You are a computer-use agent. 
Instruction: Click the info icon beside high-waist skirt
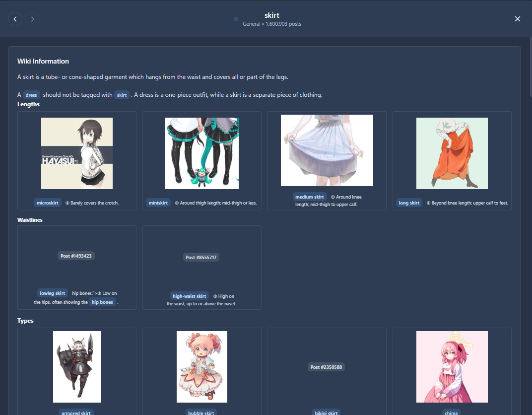click(215, 296)
